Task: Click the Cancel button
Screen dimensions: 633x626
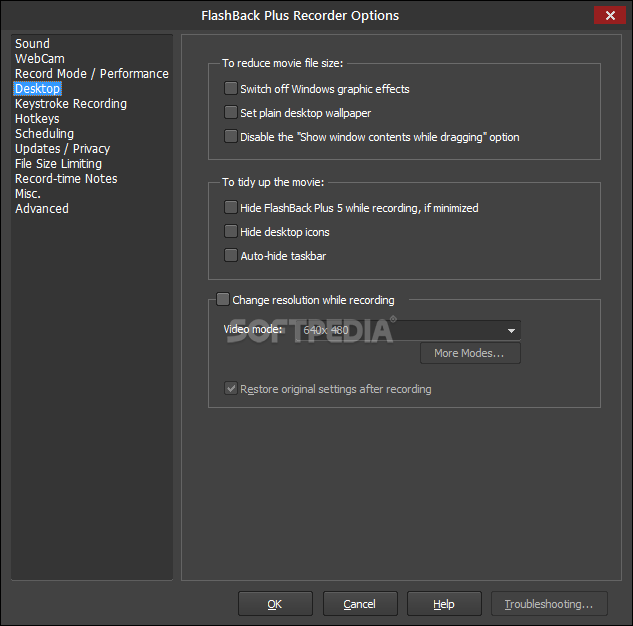Action: pyautogui.click(x=360, y=604)
